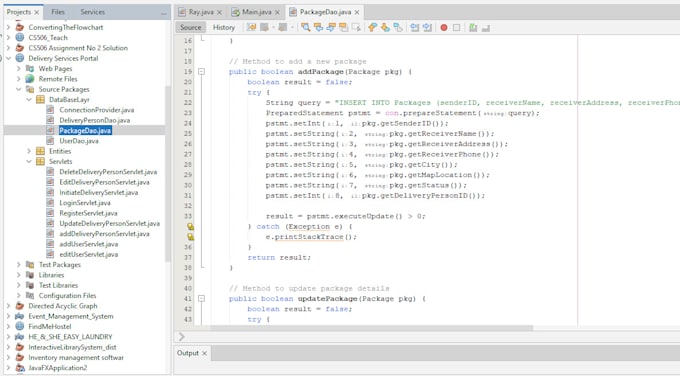
Task: Collapse addPackage method code fold
Action: coord(201,72)
